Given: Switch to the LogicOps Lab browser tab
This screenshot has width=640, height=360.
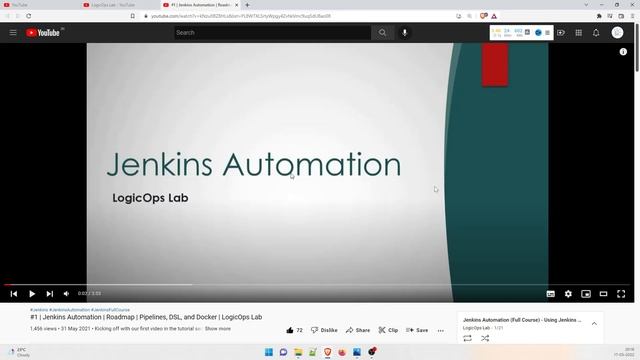Looking at the screenshot, I should [118, 5].
